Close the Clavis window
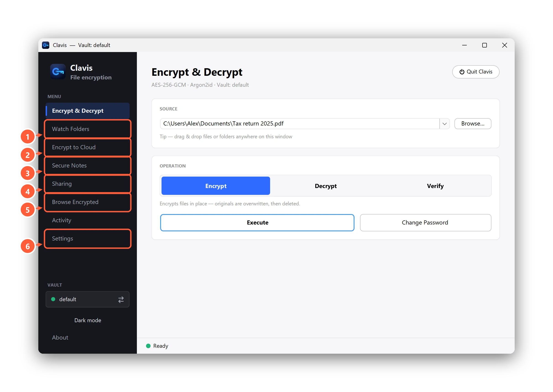 (x=504, y=45)
